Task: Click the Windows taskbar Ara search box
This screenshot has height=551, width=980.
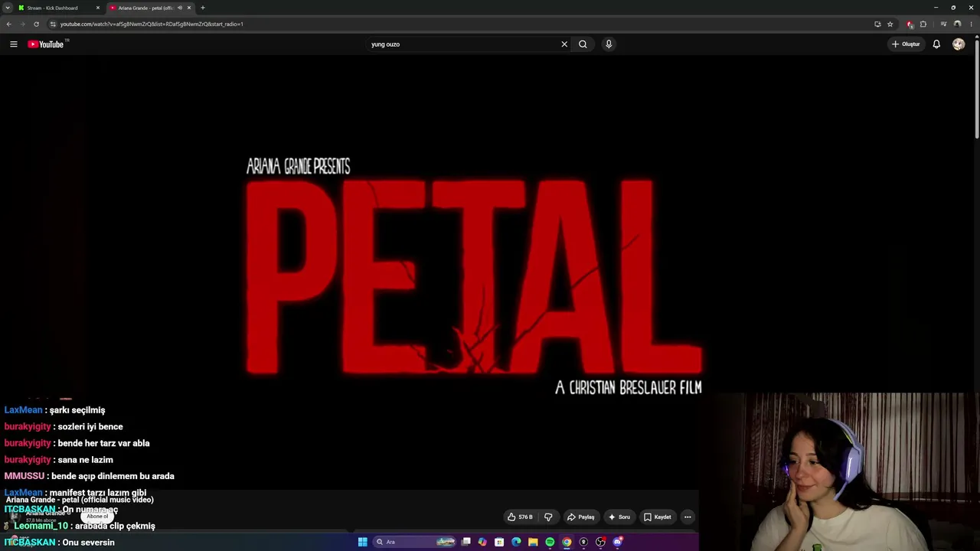Action: point(414,542)
